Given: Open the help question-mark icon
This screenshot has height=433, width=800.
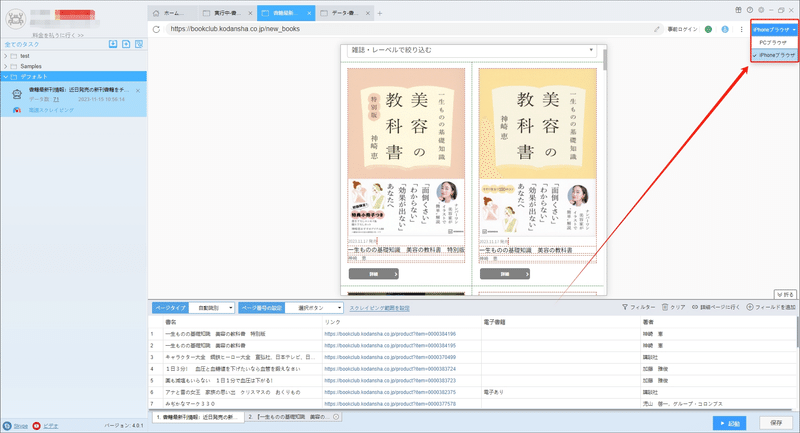Looking at the screenshot, I should 749,10.
